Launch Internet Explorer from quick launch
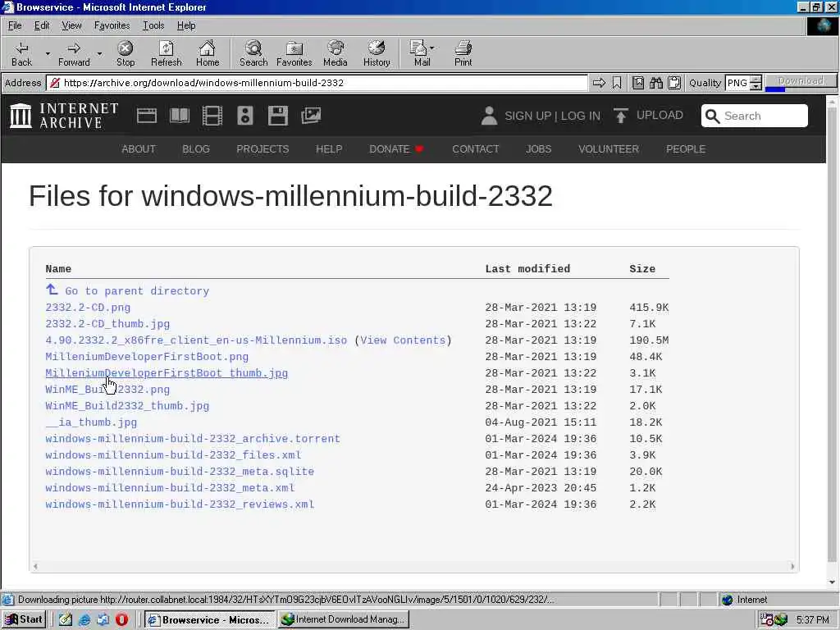840x630 pixels. (84, 620)
